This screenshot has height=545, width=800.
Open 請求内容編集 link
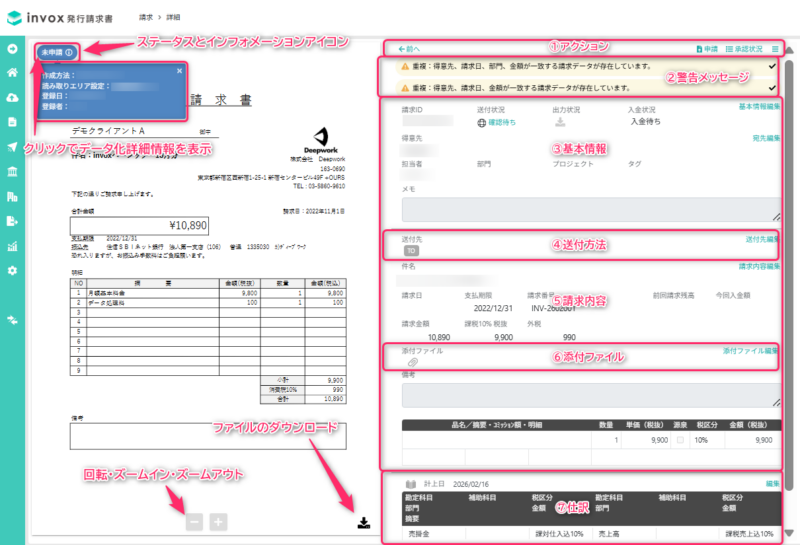(x=760, y=266)
